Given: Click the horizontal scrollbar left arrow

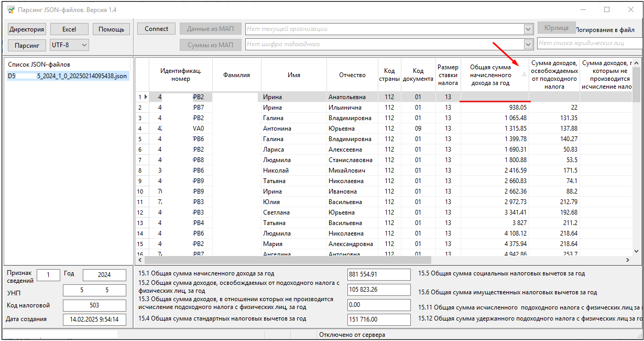Looking at the screenshot, I should [139, 260].
